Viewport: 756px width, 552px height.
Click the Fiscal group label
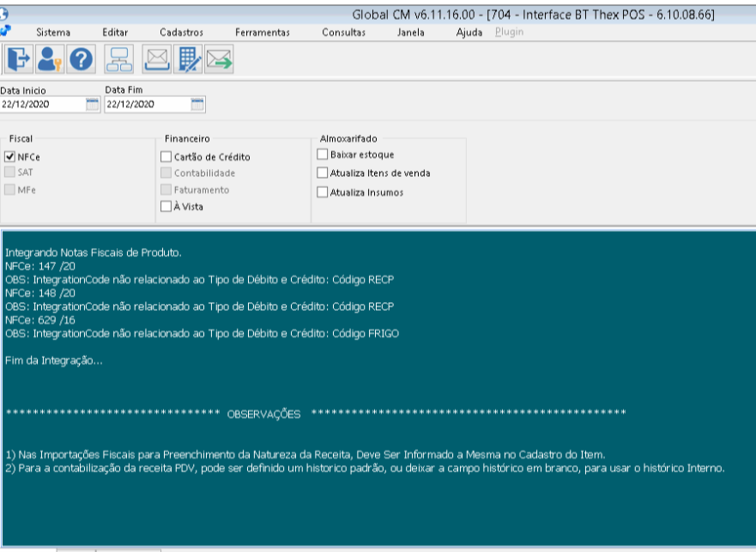[21, 138]
